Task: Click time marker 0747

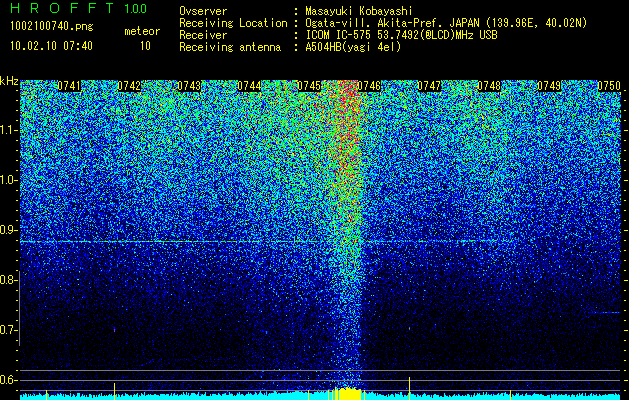Action: pyautogui.click(x=429, y=86)
